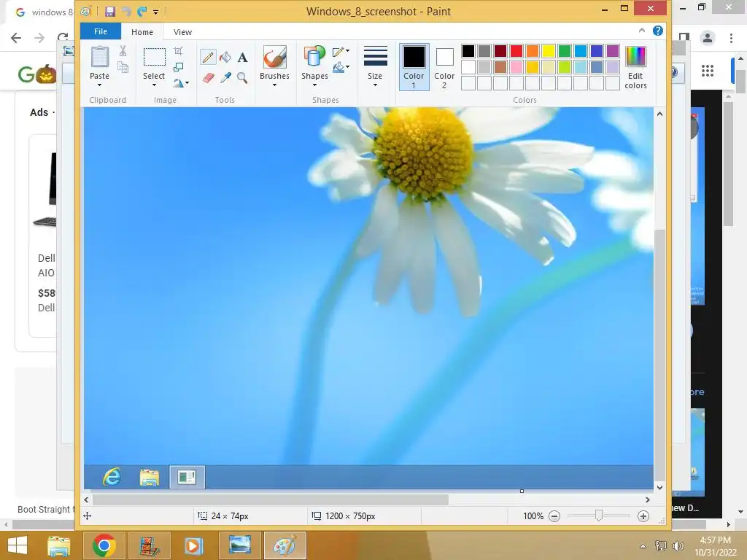Open Customize Quick Access Toolbar dropdown
Viewport: 747px width, 560px height.
[x=156, y=12]
